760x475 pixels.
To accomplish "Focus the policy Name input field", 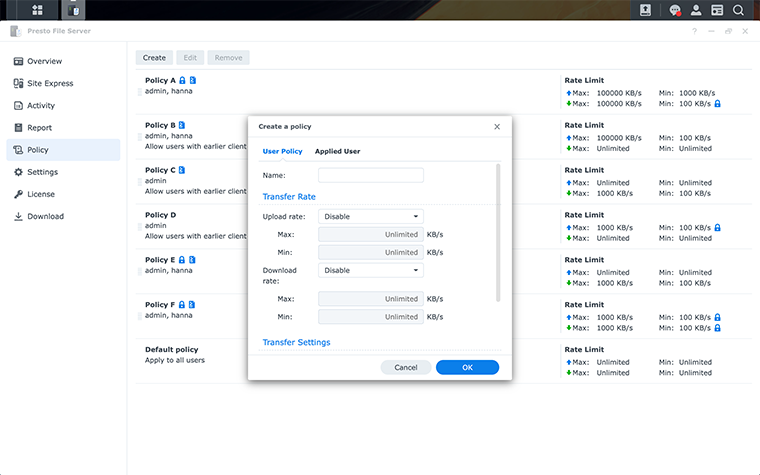I will pyautogui.click(x=370, y=175).
